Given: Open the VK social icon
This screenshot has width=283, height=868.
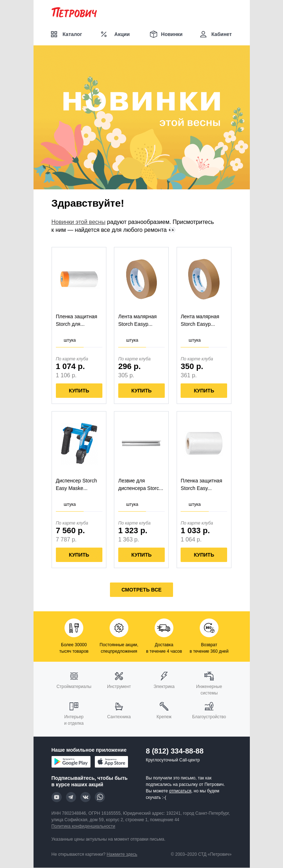Looking at the screenshot, I should [x=85, y=797].
